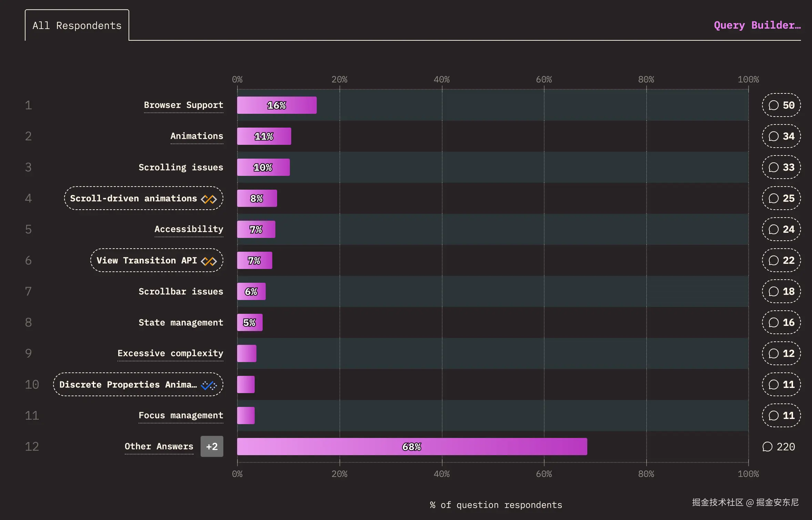Open the 18 comments bubble for Scrollbar issues
812x520 pixels.
point(781,291)
